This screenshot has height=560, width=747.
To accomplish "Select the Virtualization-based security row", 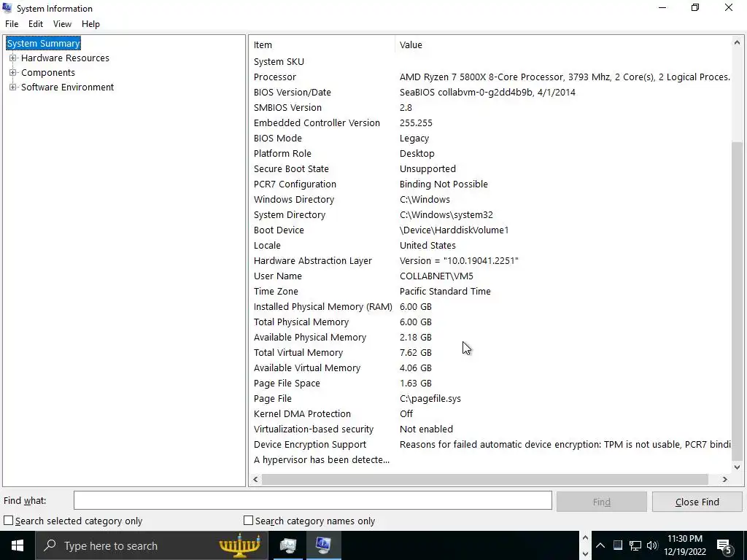I will tap(490, 429).
